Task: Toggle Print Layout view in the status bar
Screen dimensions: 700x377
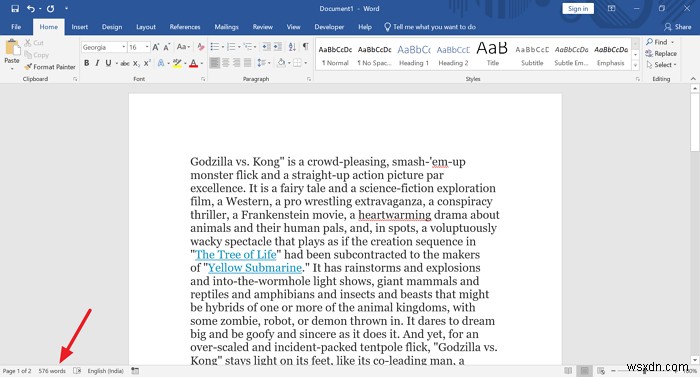Action: [x=584, y=371]
